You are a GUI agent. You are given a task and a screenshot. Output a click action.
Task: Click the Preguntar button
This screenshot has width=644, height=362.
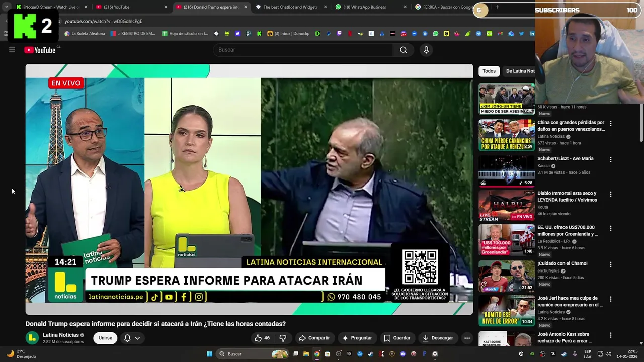click(x=357, y=338)
